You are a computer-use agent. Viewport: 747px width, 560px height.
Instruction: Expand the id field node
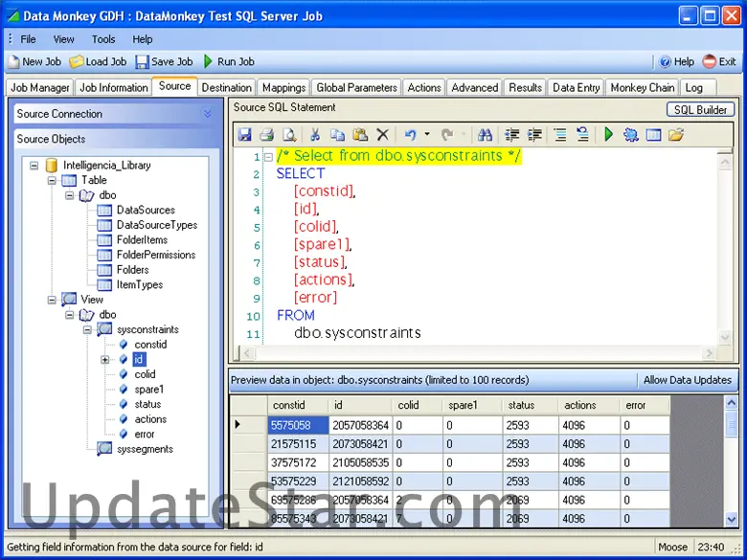[x=104, y=360]
